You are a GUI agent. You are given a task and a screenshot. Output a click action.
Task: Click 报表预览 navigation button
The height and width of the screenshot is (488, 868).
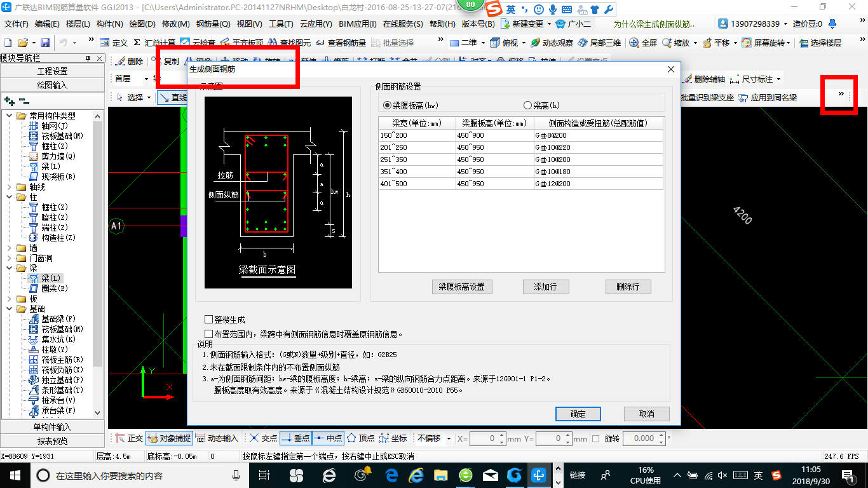click(53, 440)
